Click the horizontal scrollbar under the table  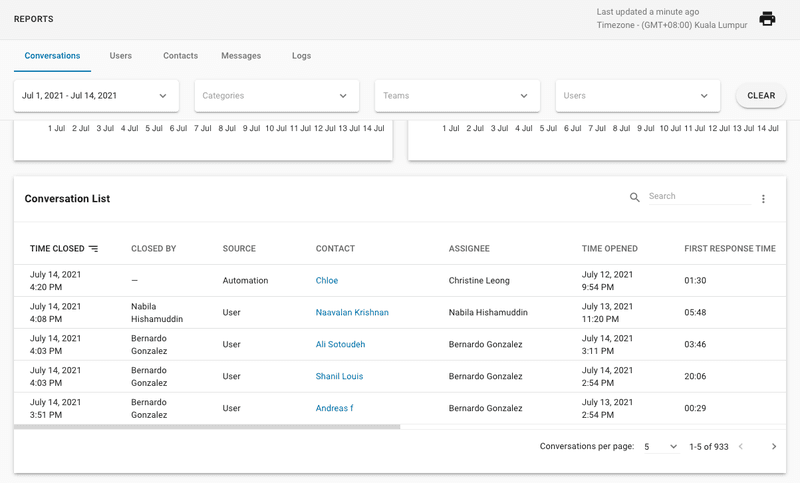(207, 427)
